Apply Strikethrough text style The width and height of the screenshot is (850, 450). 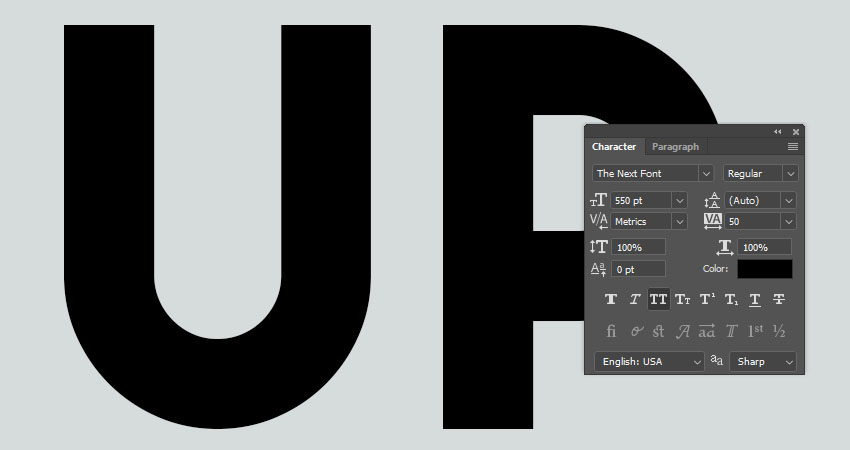[x=779, y=299]
